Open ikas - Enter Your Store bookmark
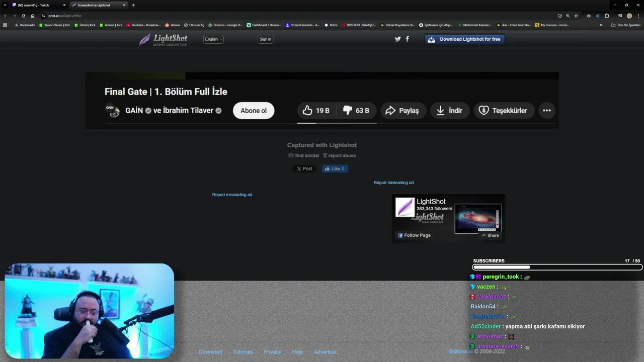Image resolution: width=644 pixels, height=362 pixels. point(513,25)
